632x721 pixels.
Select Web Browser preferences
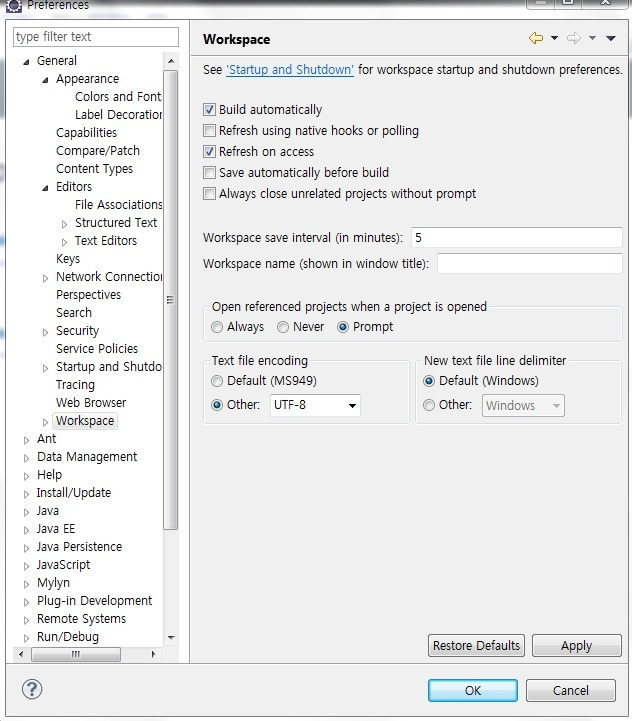pyautogui.click(x=91, y=402)
